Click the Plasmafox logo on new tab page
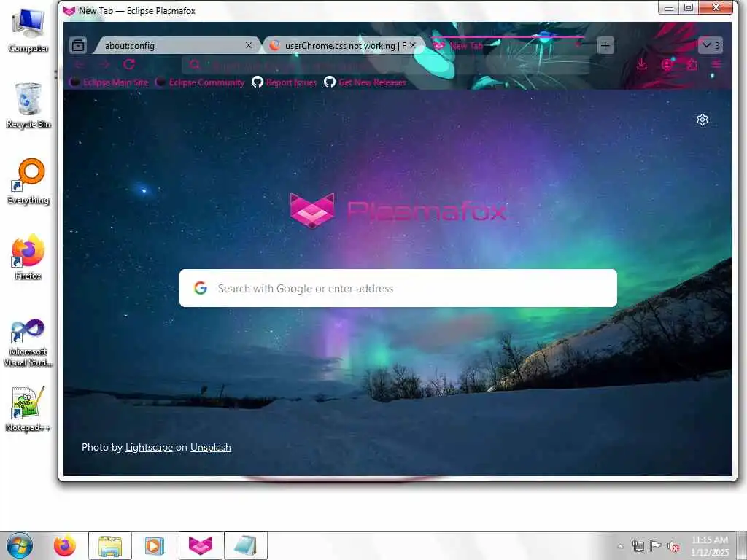Viewport: 747px width, 560px height. coord(398,210)
